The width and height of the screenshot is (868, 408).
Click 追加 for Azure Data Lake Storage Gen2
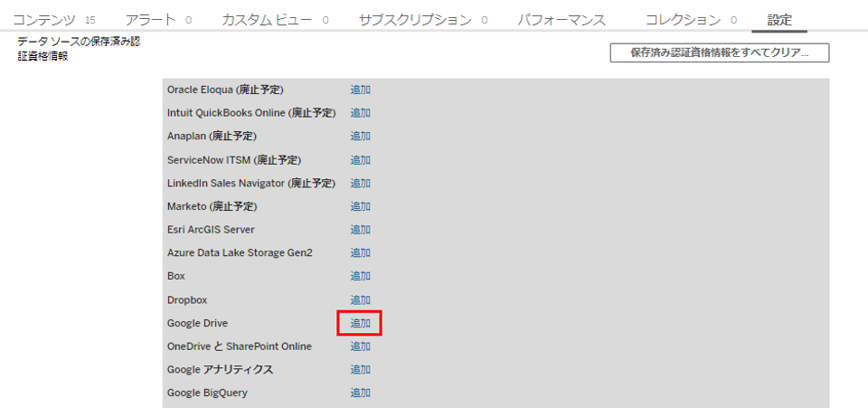tap(361, 253)
